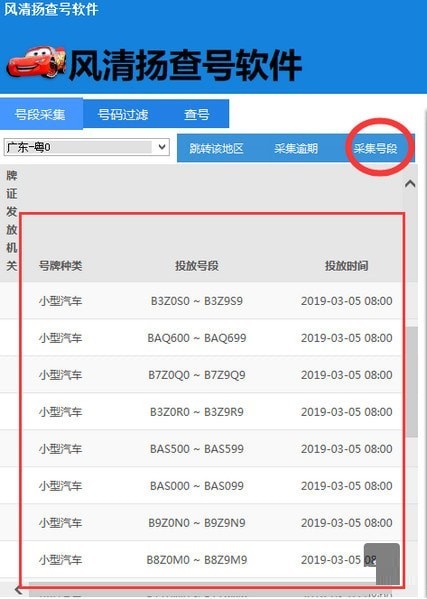The width and height of the screenshot is (427, 599).
Task: Open the 号码过滤 tab
Action: tap(123, 114)
